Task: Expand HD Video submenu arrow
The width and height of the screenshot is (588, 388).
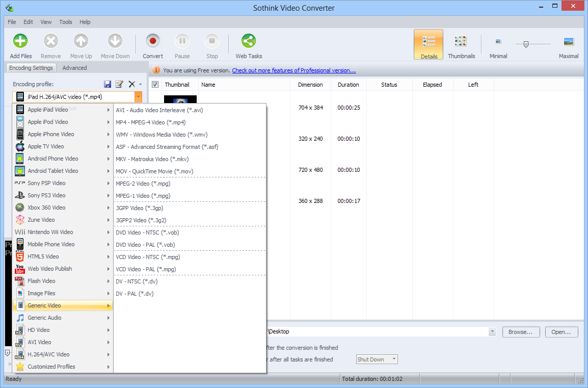Action: click(109, 330)
